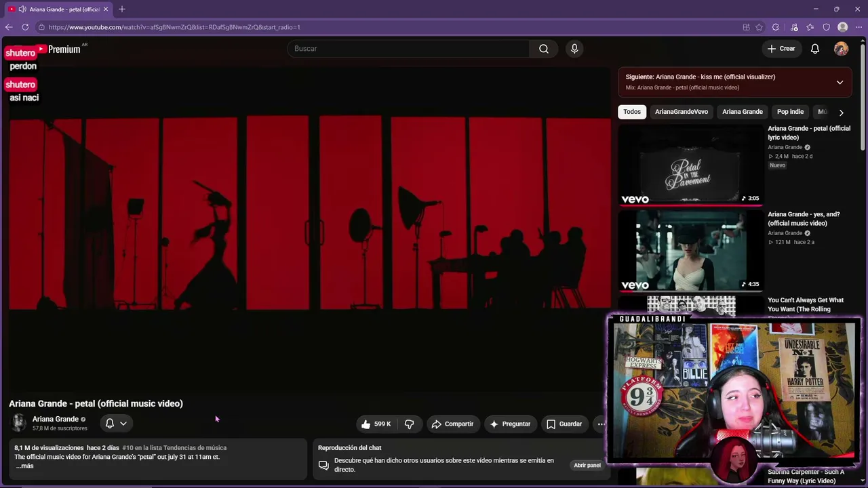This screenshot has height=488, width=868.
Task: Open a new browser tab
Action: (x=122, y=9)
